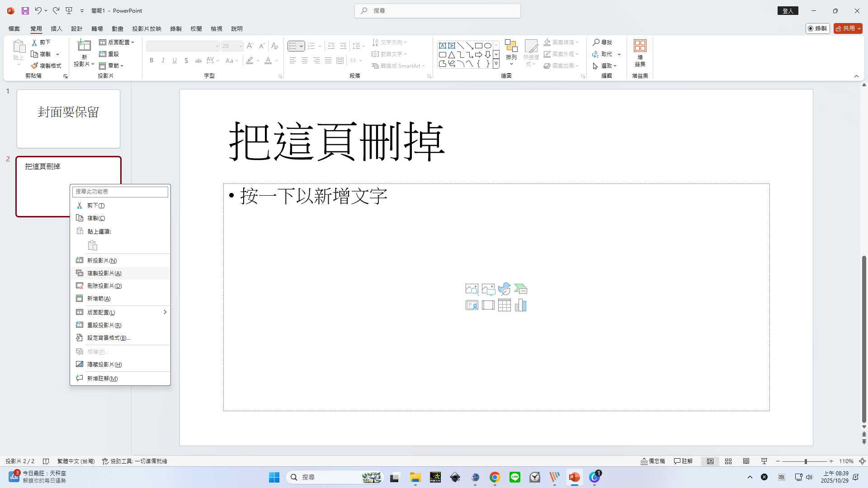Click the sign-in button in title bar
The width and height of the screenshot is (868, 488).
tap(788, 11)
